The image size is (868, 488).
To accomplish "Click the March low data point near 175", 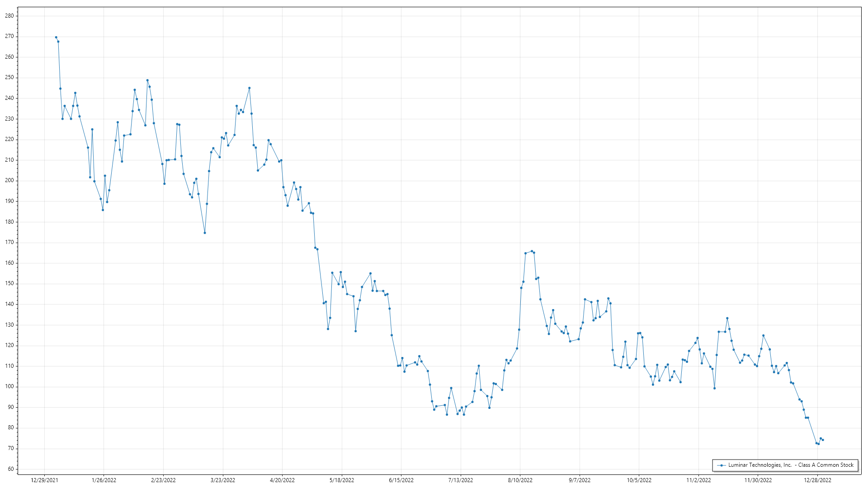I will [x=205, y=233].
